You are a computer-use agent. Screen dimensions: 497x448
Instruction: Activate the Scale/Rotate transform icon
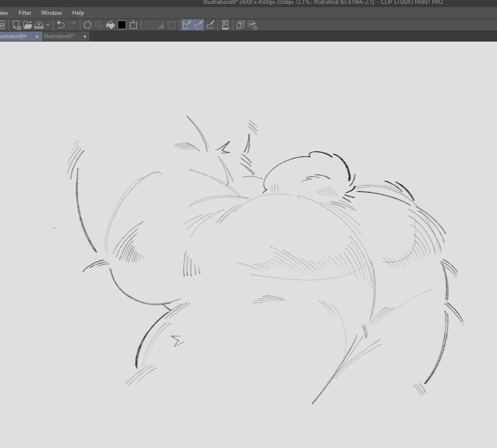133,25
